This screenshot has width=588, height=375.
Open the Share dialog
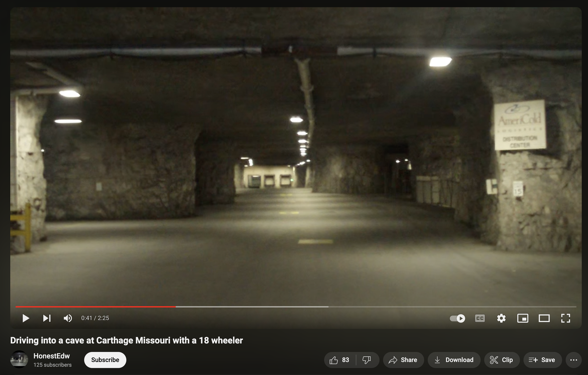click(x=403, y=360)
